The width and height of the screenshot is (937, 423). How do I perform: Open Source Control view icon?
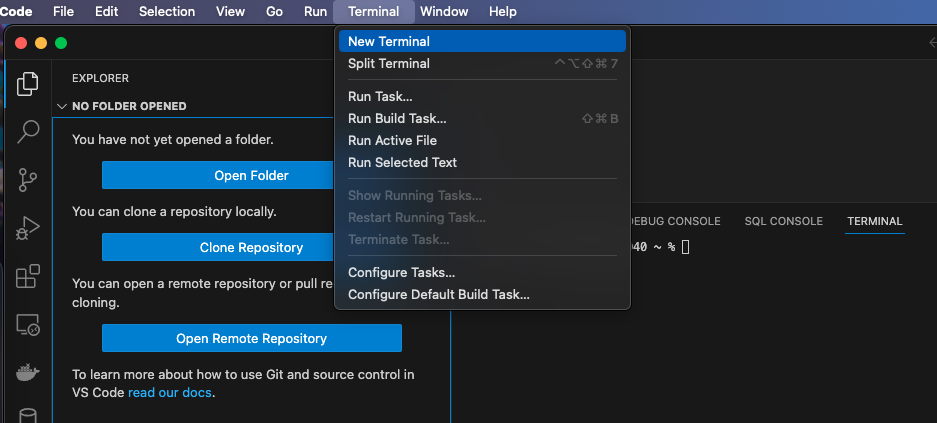coord(28,180)
